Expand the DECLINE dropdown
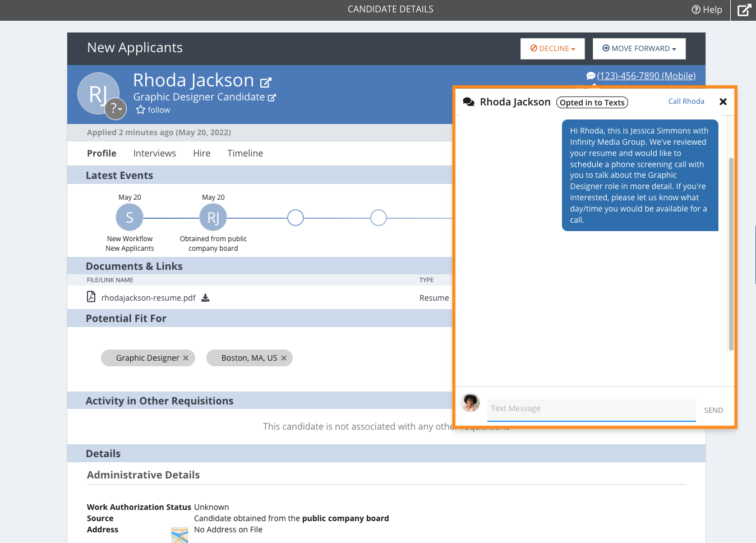The height and width of the screenshot is (543, 756). 552,49
